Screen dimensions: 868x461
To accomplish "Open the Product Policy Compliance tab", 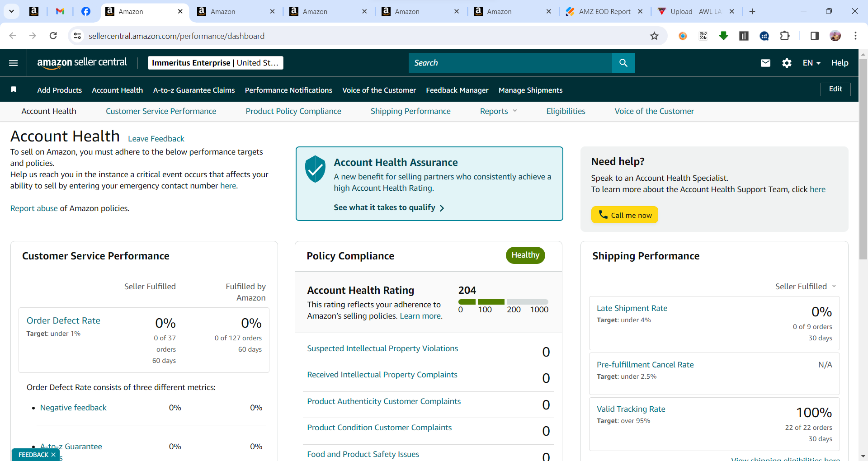I will tap(293, 111).
